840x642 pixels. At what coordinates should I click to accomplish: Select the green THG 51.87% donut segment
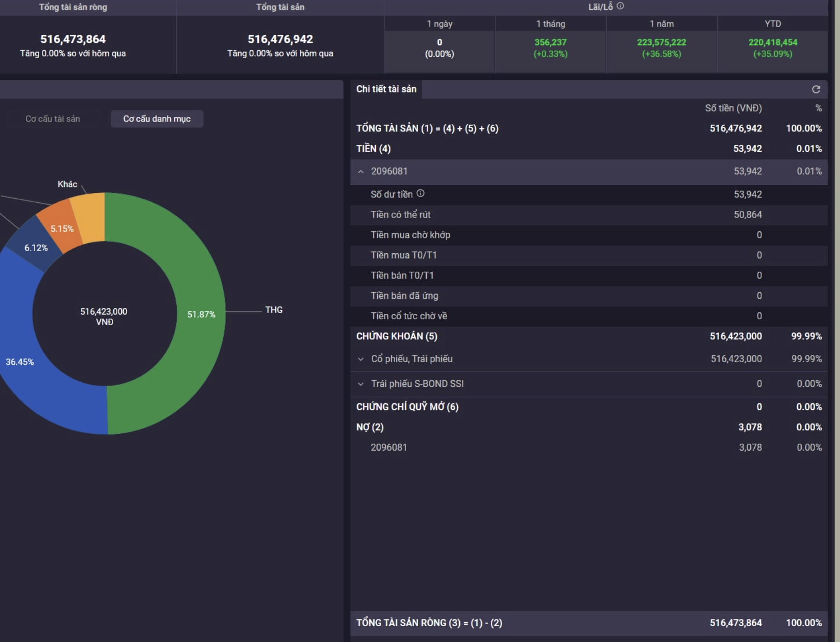[201, 314]
